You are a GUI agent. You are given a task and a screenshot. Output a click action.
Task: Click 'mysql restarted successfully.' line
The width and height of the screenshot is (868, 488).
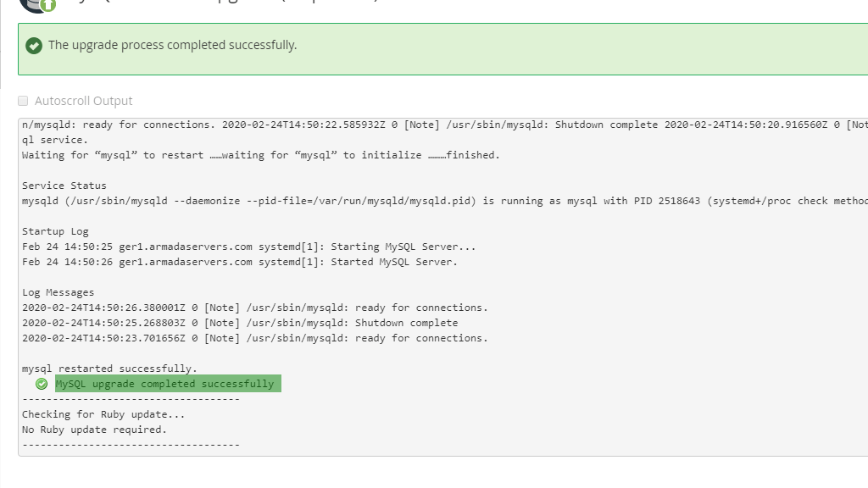click(109, 369)
